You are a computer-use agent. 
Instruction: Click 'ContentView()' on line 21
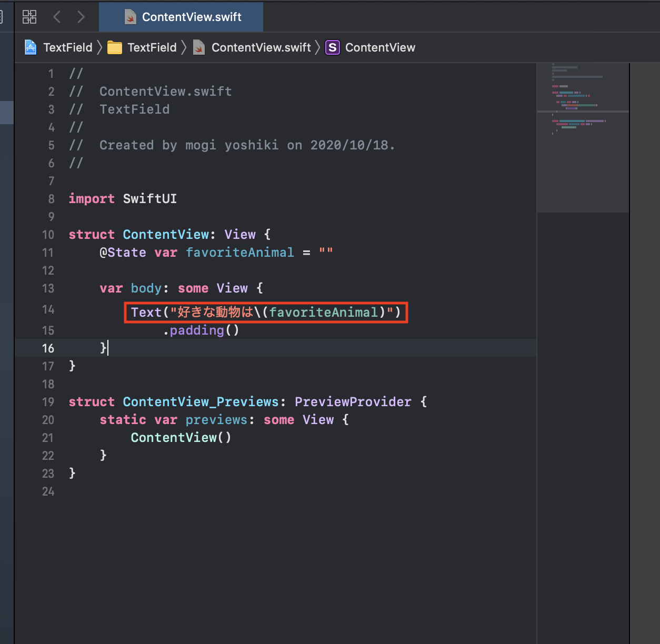coord(181,438)
